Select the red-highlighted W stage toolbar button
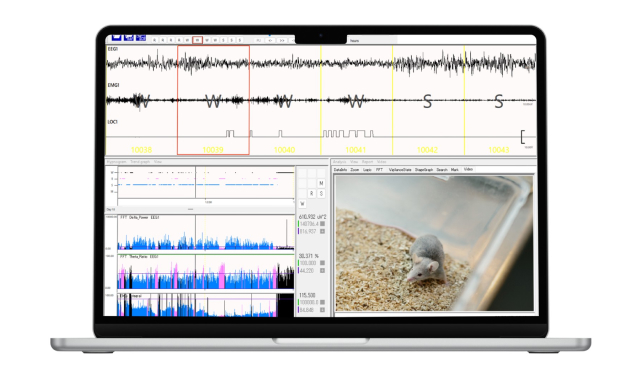Screen dimensions: 640x374 [198, 40]
